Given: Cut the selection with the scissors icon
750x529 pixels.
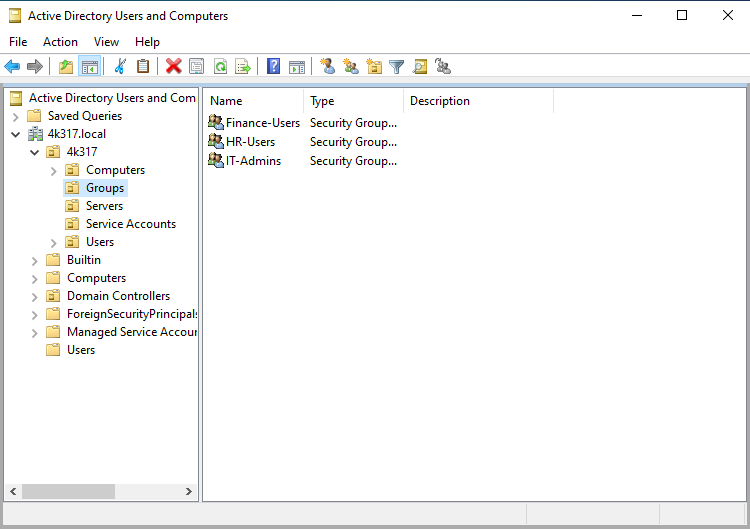Looking at the screenshot, I should coord(120,66).
